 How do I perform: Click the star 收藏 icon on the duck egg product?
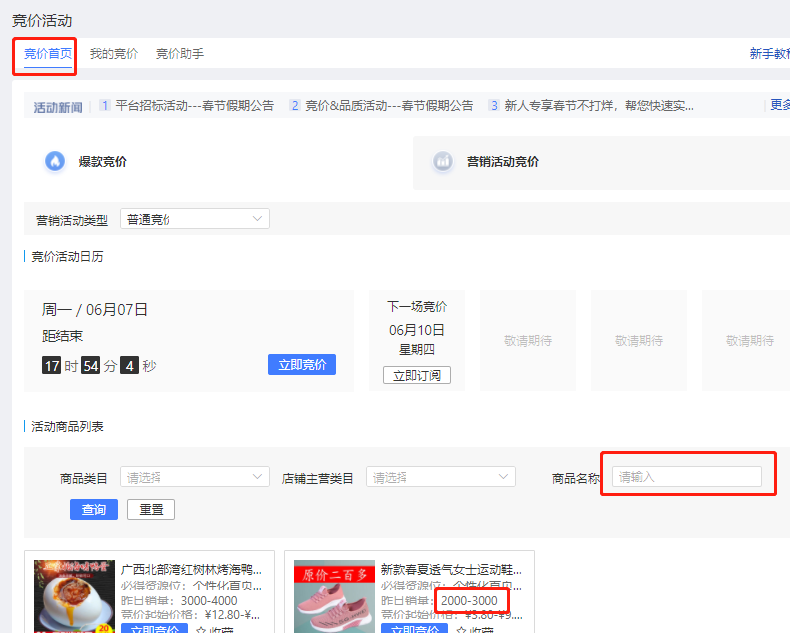point(201,630)
